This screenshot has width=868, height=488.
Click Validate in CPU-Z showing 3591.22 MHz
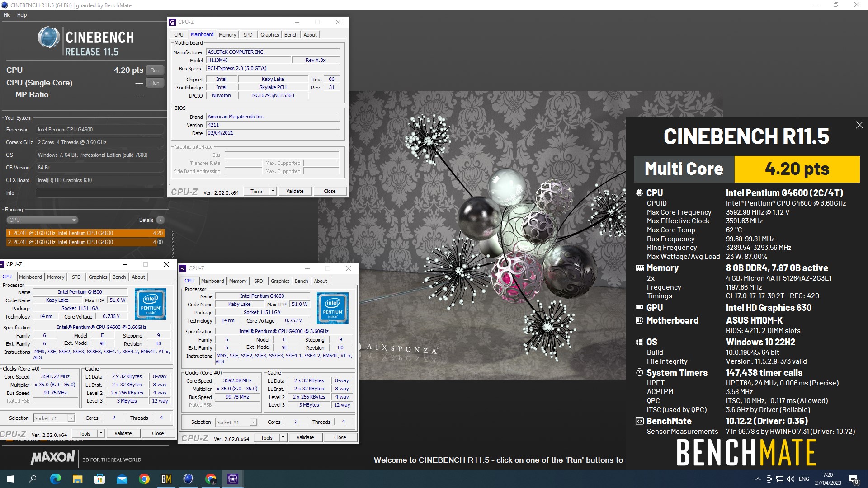click(x=123, y=433)
